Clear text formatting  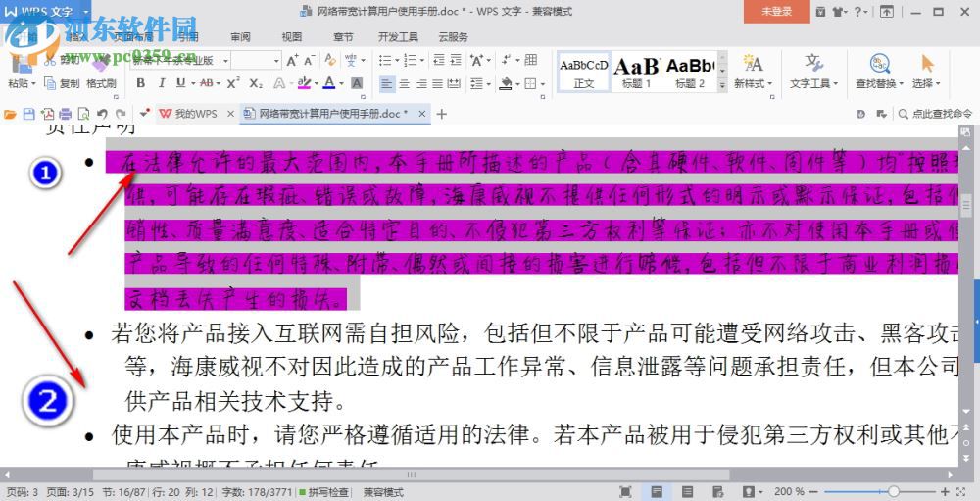coord(330,60)
